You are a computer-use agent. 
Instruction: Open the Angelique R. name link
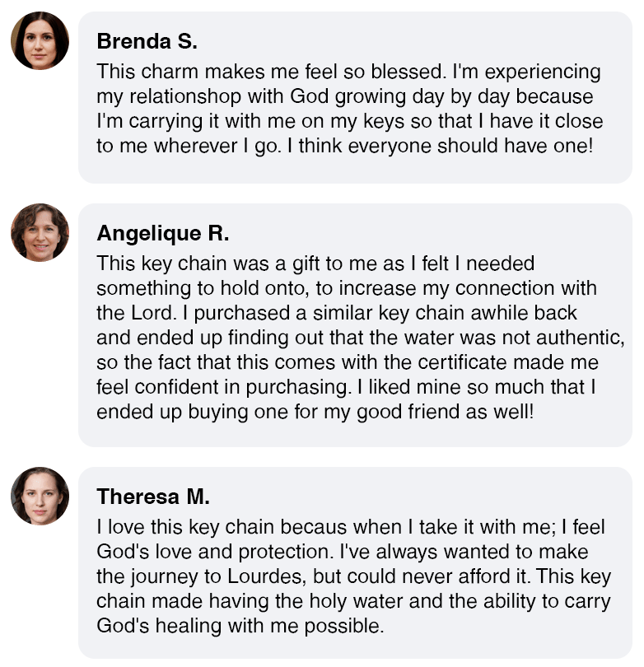163,234
